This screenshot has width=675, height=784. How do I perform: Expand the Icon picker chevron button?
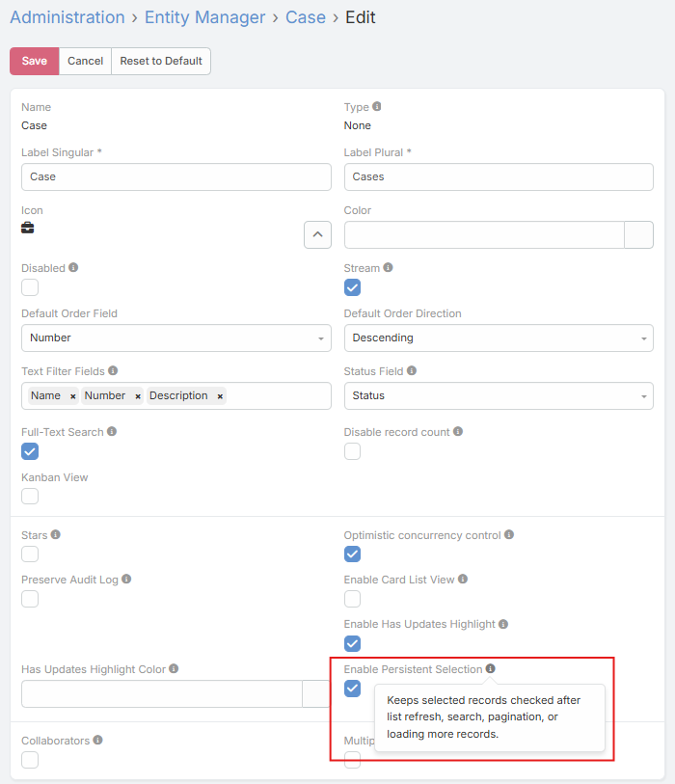tap(317, 234)
